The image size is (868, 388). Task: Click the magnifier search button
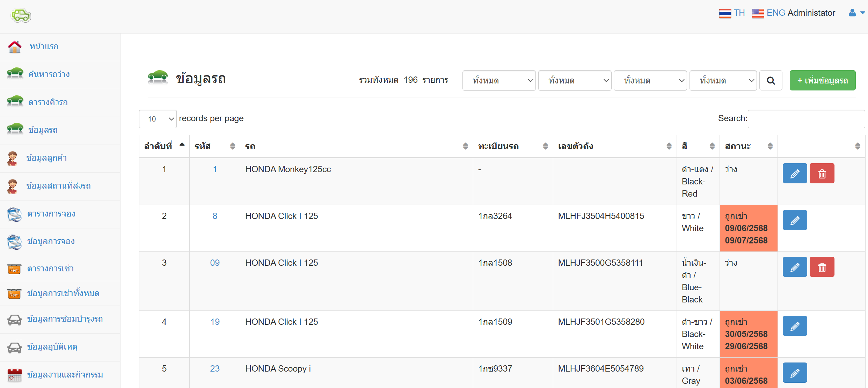[771, 81]
